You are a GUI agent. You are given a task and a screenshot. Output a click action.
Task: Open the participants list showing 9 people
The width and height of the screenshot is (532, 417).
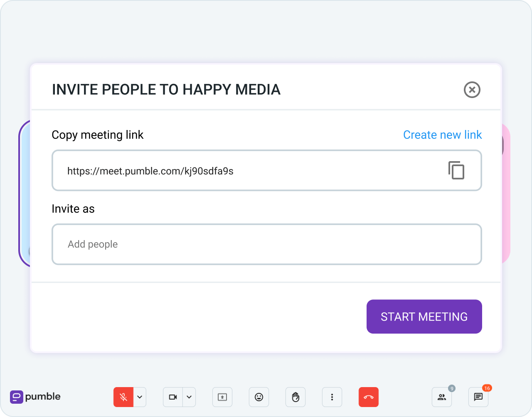(x=441, y=397)
